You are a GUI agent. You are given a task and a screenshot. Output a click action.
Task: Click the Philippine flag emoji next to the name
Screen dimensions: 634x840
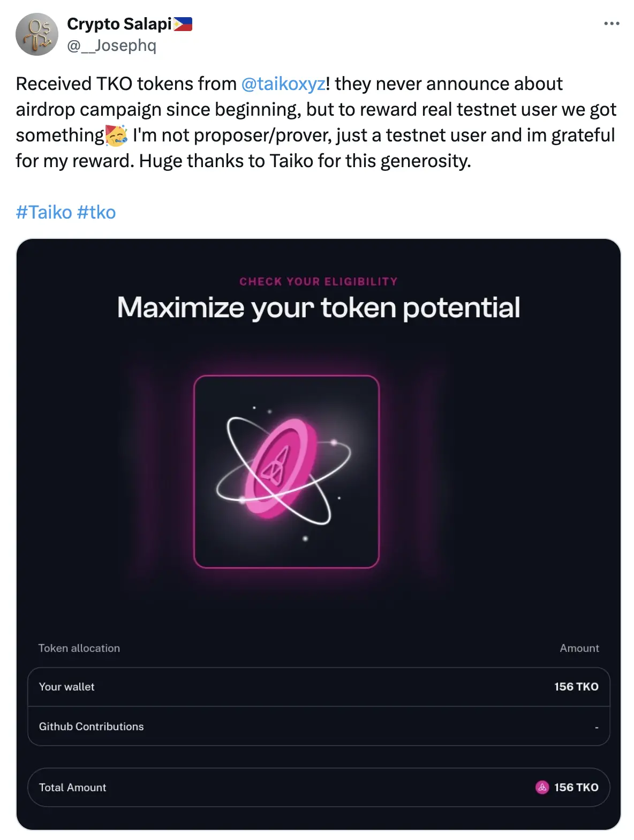183,24
